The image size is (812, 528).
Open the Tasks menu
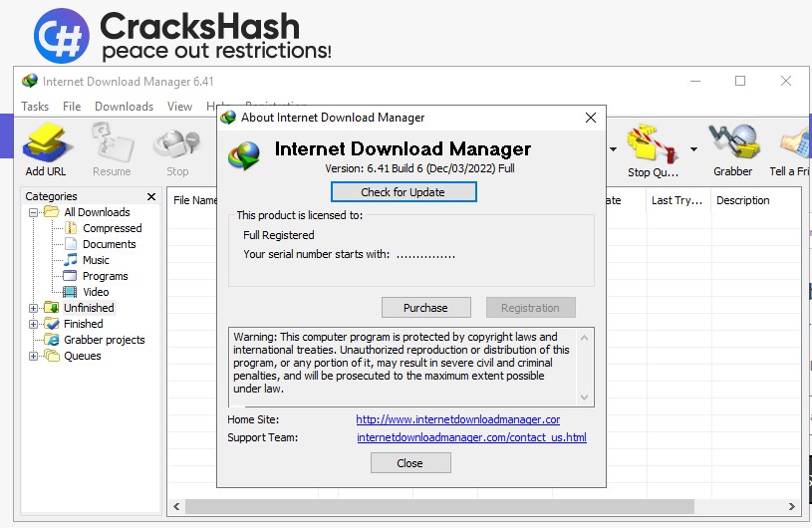[35, 107]
